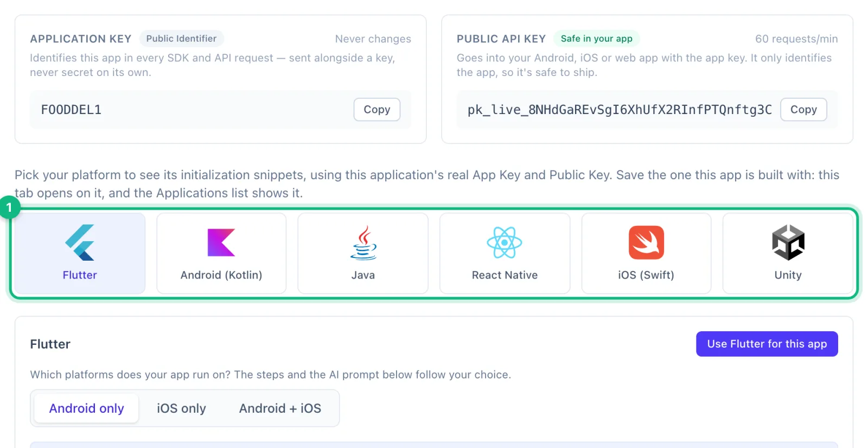Click the 60 requests/min label

pyautogui.click(x=796, y=39)
